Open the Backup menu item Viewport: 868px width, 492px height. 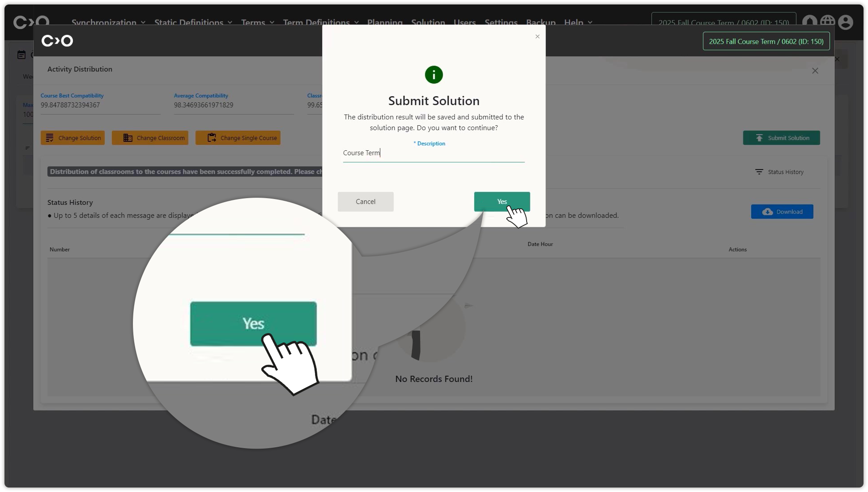tap(540, 22)
